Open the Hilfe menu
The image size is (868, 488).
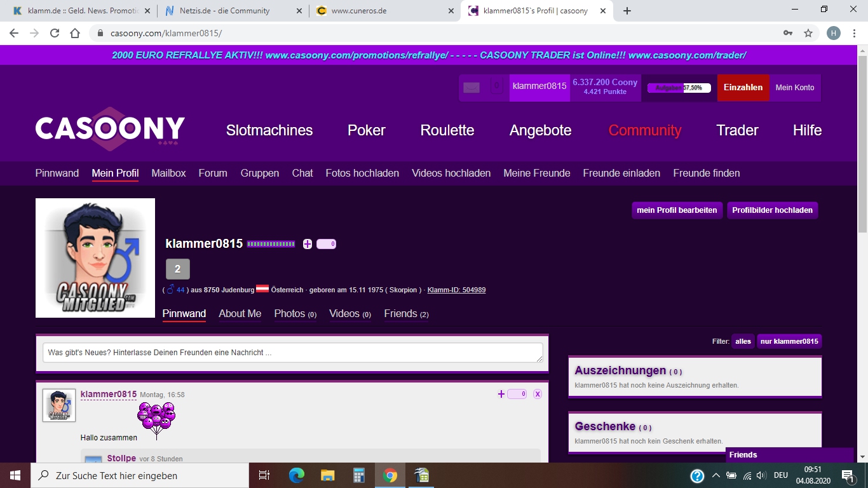pyautogui.click(x=807, y=130)
